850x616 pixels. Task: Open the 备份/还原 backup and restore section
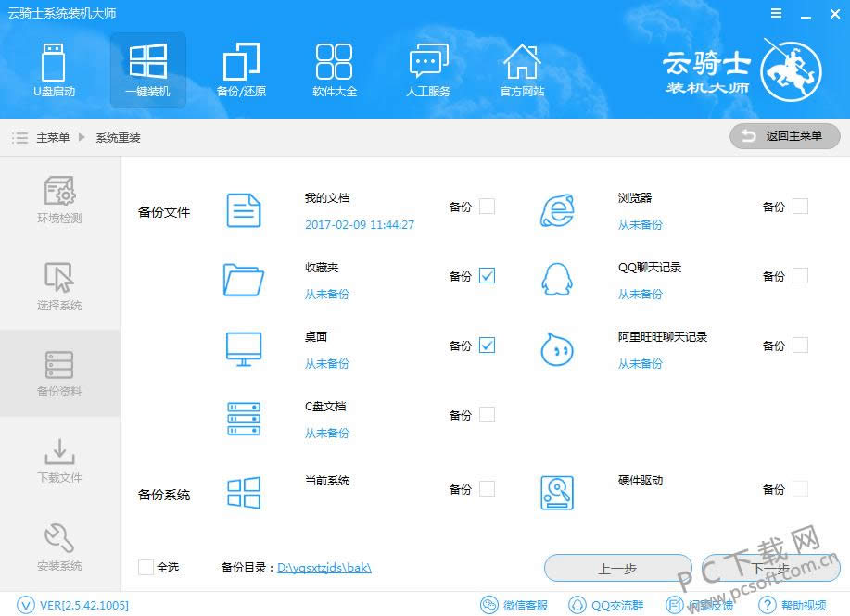pyautogui.click(x=241, y=70)
